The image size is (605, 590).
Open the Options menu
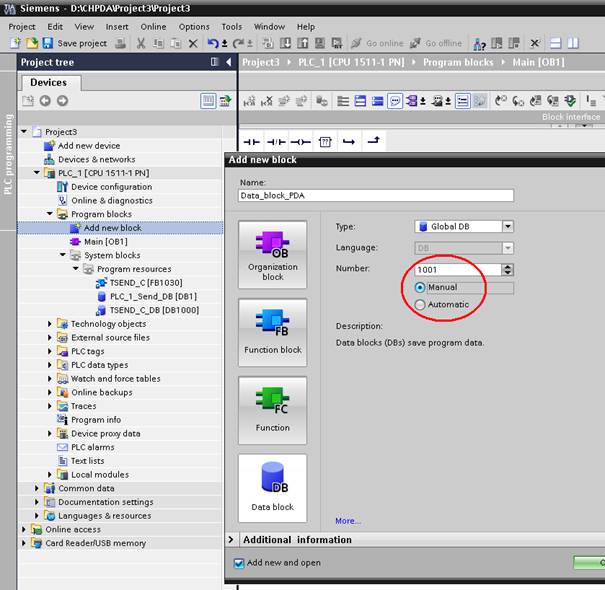pos(194,27)
